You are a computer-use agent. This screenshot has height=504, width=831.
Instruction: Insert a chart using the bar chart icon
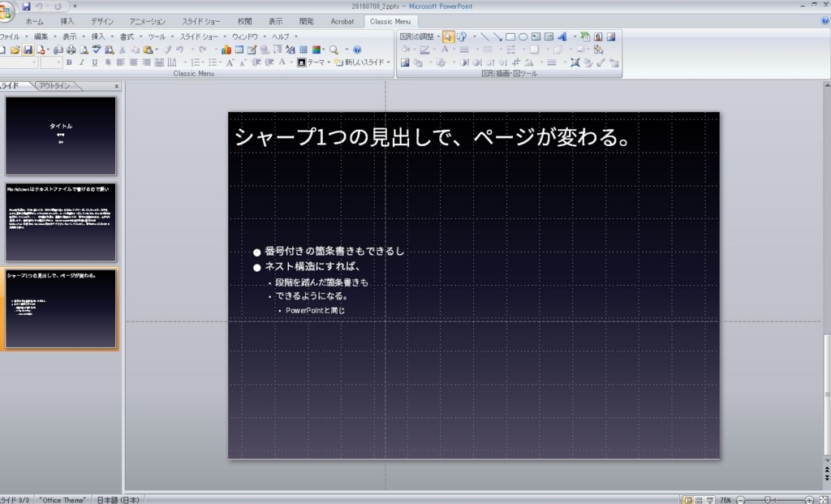point(226,50)
